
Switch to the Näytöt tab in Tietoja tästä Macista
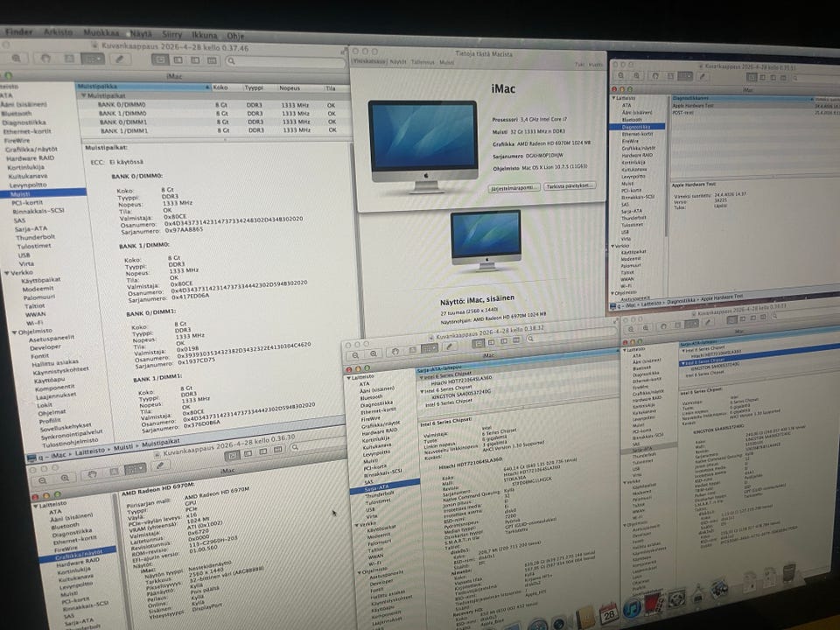point(398,62)
